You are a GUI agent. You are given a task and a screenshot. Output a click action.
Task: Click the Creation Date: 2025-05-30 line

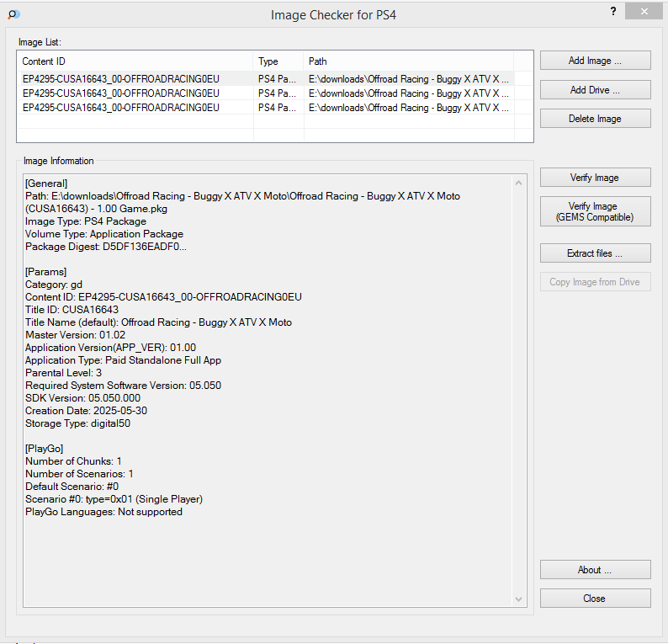[86, 411]
